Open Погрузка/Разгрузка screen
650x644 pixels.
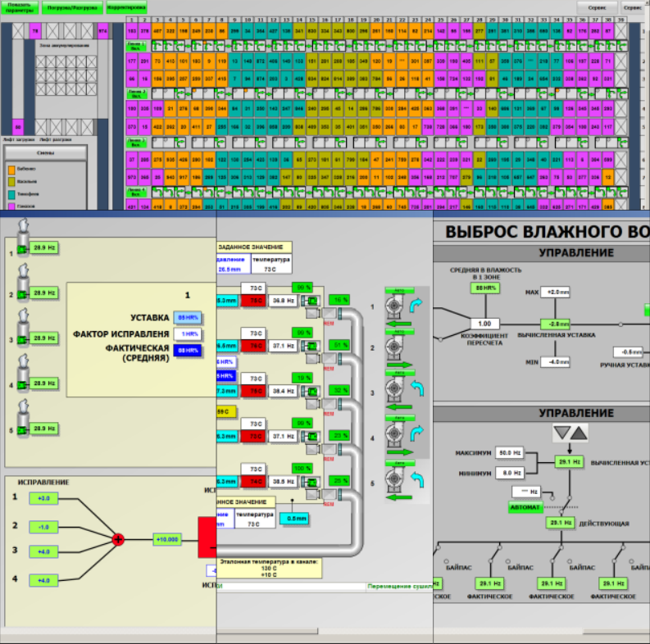72,7
